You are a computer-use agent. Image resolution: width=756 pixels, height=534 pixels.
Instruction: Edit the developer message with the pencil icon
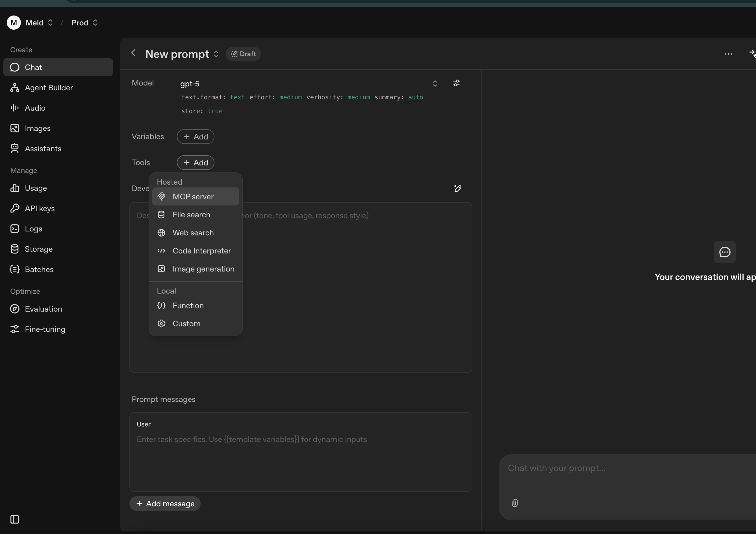pyautogui.click(x=458, y=189)
